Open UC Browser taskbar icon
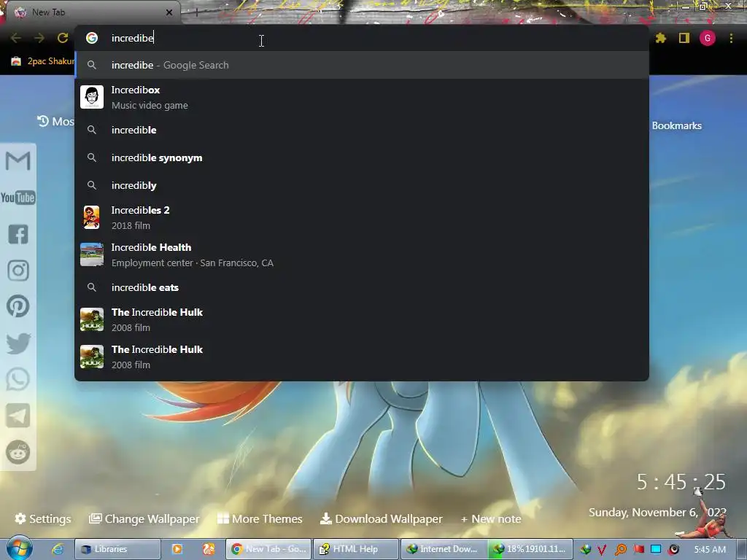The image size is (747, 560). point(209,549)
